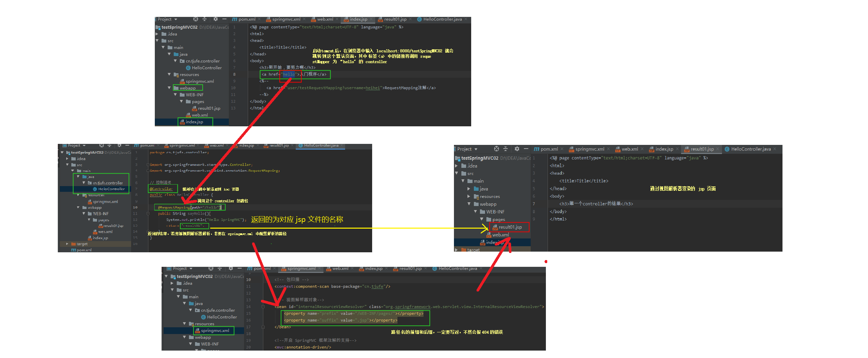Select HelloController class in index.jsp window tree
The height and width of the screenshot is (358, 868).
[204, 68]
